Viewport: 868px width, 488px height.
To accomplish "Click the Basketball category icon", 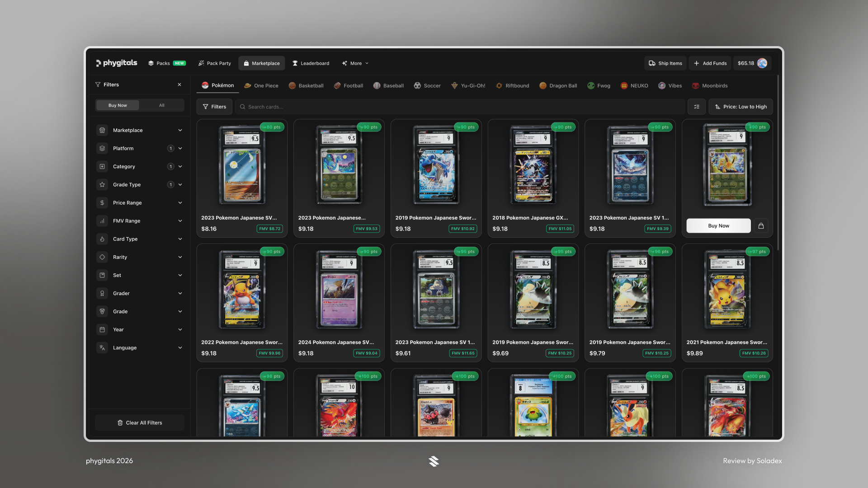I will click(292, 85).
